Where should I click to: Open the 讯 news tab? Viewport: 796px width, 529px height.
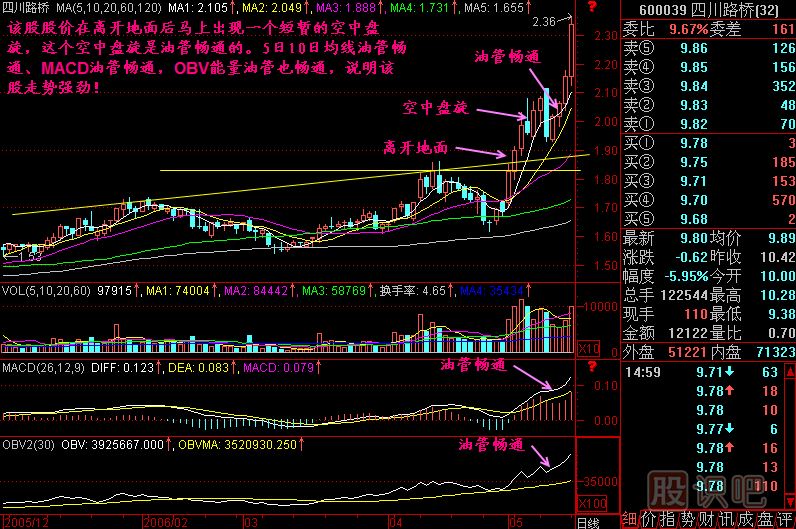724,520
